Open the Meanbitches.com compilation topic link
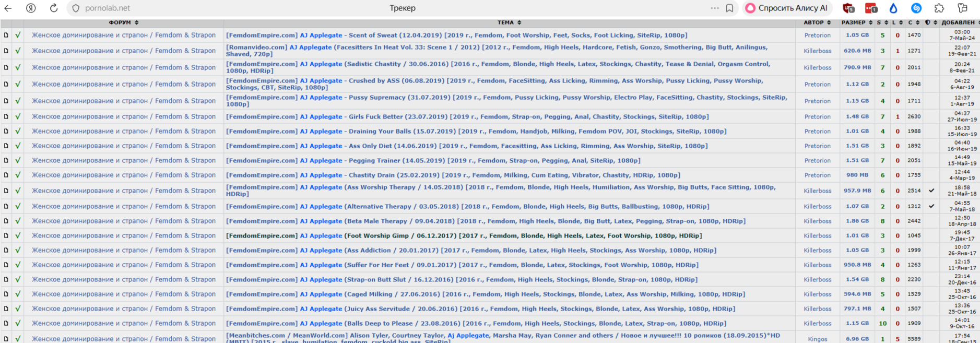 point(503,338)
